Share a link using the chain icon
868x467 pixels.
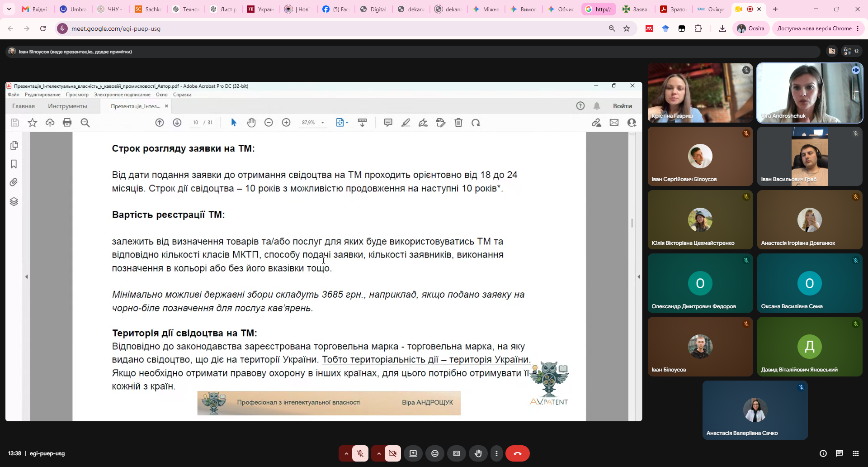[596, 123]
